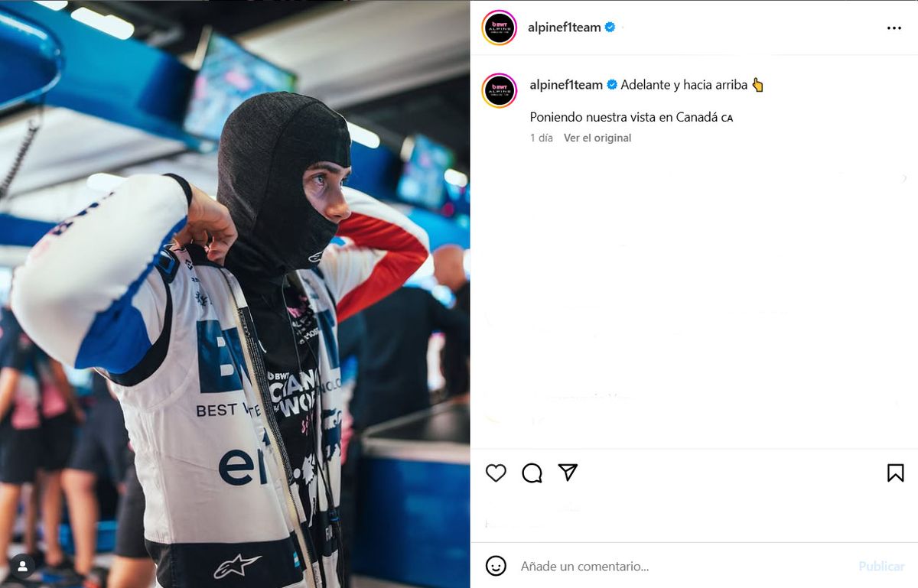Click the pointing-up emoji in the caption
918x588 pixels.
point(757,85)
